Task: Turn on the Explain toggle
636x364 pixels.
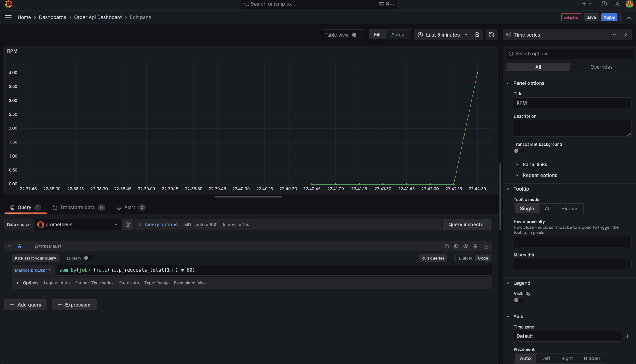Action: click(88, 258)
